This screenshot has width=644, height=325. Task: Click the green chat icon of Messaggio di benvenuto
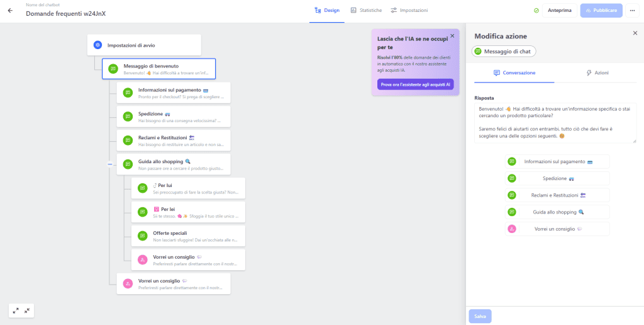pos(113,69)
